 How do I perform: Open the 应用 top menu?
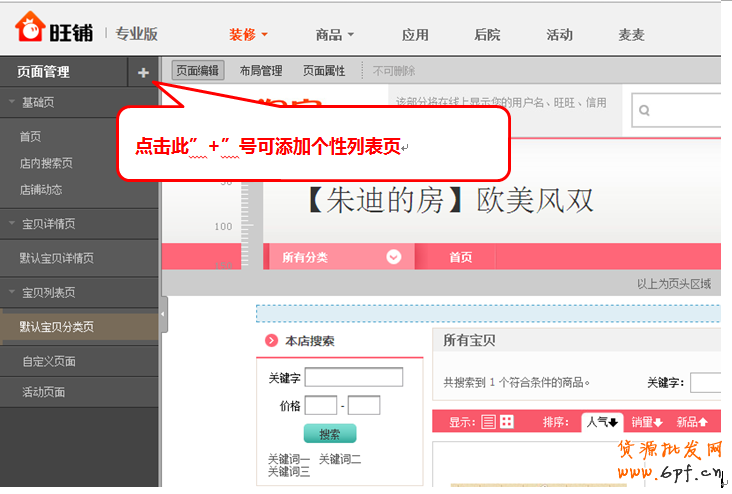pos(415,35)
